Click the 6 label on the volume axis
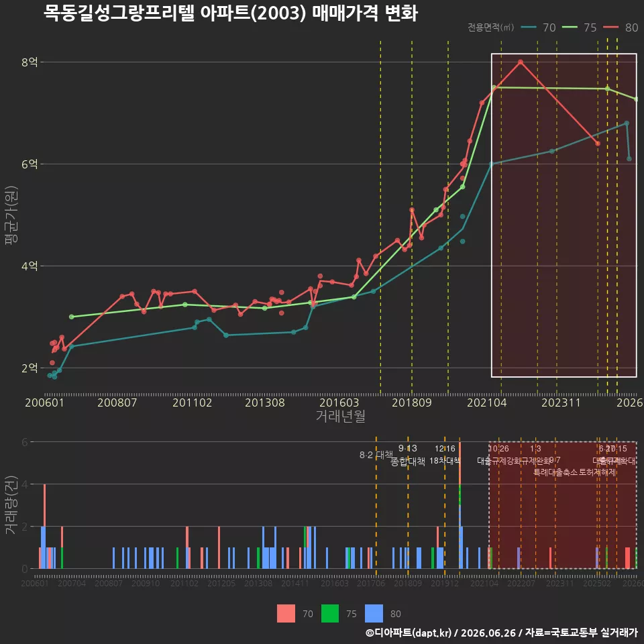Viewport: 644px width, 644px height. pyautogui.click(x=25, y=442)
